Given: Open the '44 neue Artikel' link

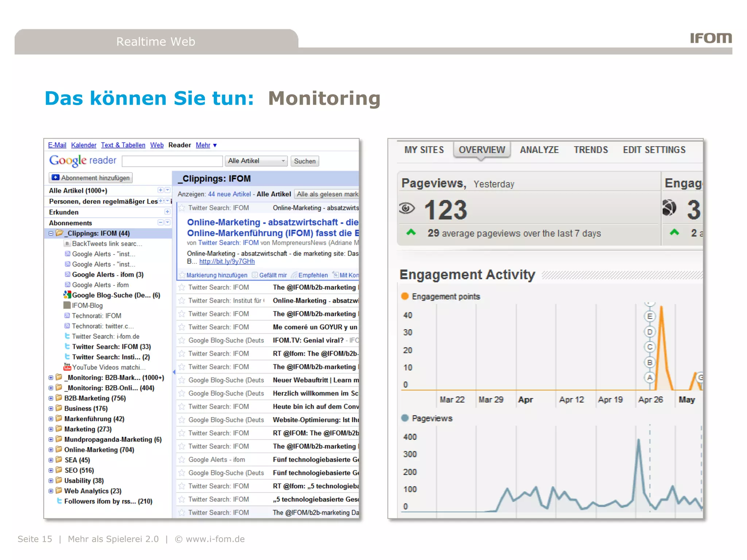Looking at the screenshot, I should point(229,194).
